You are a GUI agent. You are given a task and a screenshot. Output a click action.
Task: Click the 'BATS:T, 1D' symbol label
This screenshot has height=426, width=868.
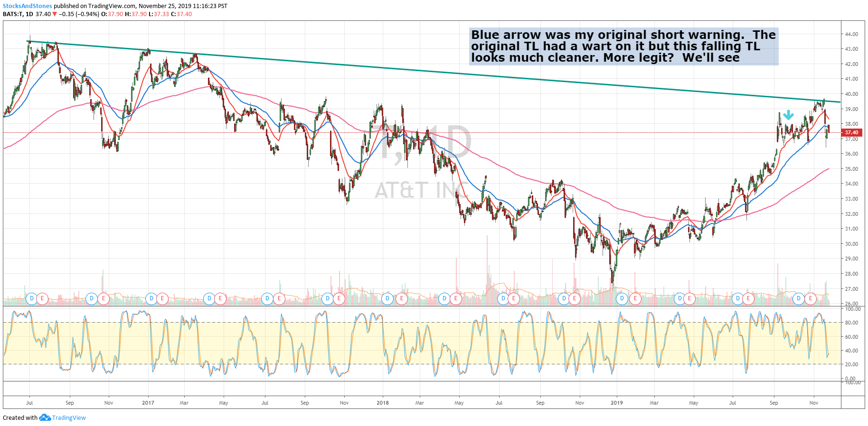[18, 14]
